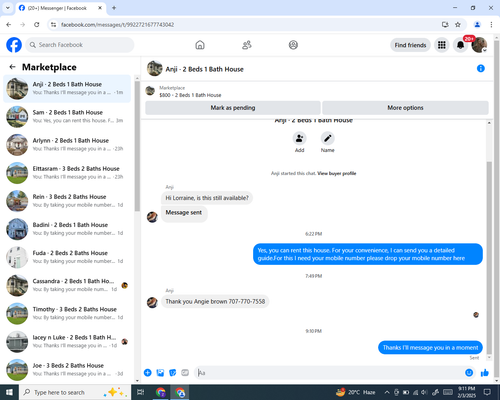Click the chat messages scrollbar
Screen dimensions: 500x400
pyautogui.click(x=489, y=258)
